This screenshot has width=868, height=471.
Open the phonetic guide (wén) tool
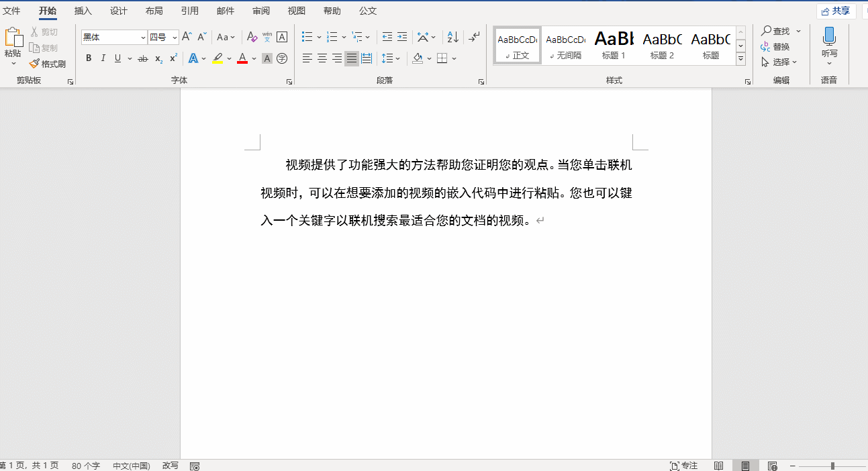tap(267, 37)
